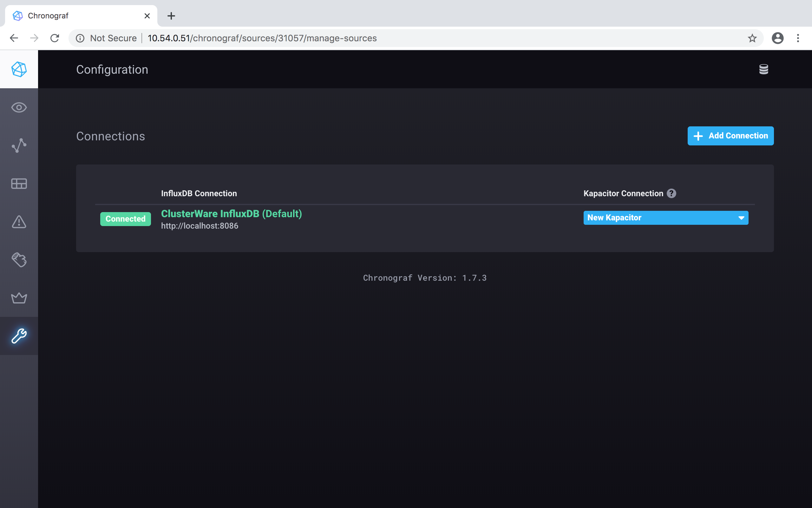
Task: Click the green Connected status badge
Action: tap(126, 219)
